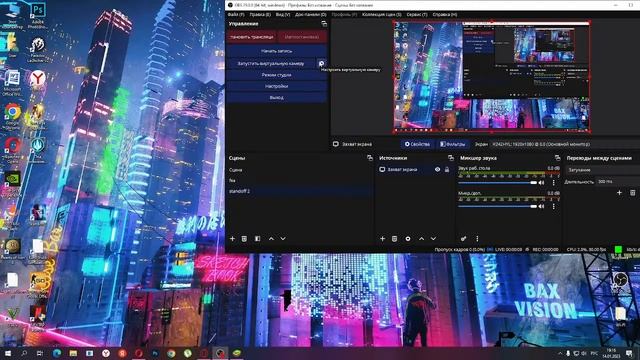Remove selected source with trash icon
This screenshot has height=360, width=640.
[394, 238]
